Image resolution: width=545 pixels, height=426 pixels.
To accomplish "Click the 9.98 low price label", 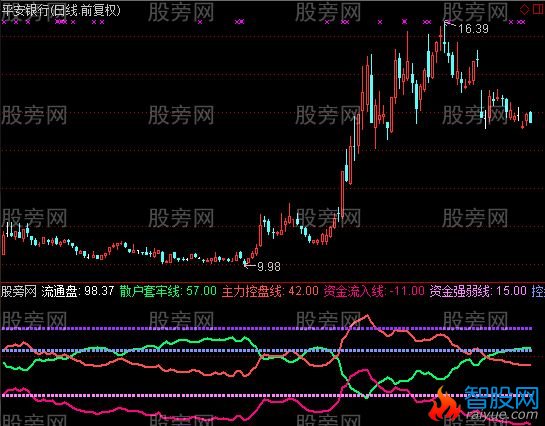I will [x=269, y=267].
